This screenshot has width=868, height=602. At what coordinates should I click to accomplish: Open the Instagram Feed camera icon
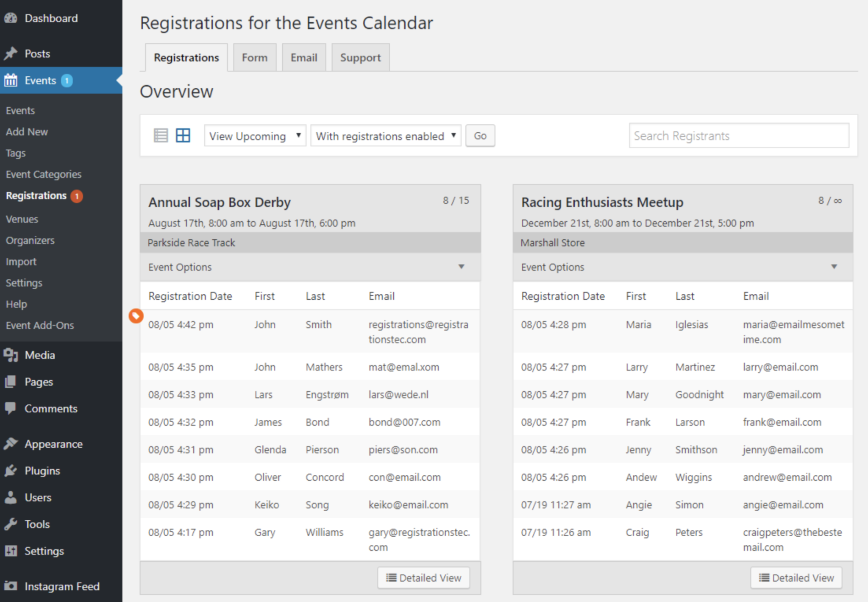pos(11,586)
